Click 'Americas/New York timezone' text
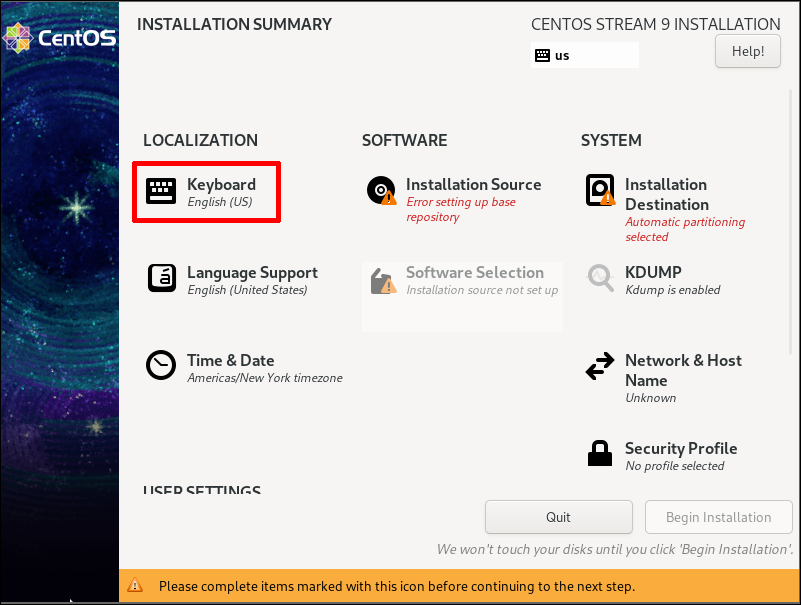 point(265,378)
